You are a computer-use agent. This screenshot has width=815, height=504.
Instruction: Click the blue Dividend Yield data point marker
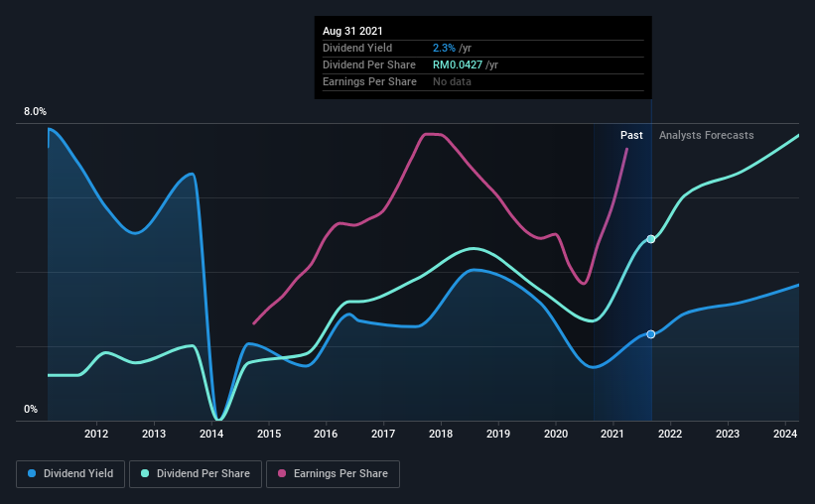651,334
